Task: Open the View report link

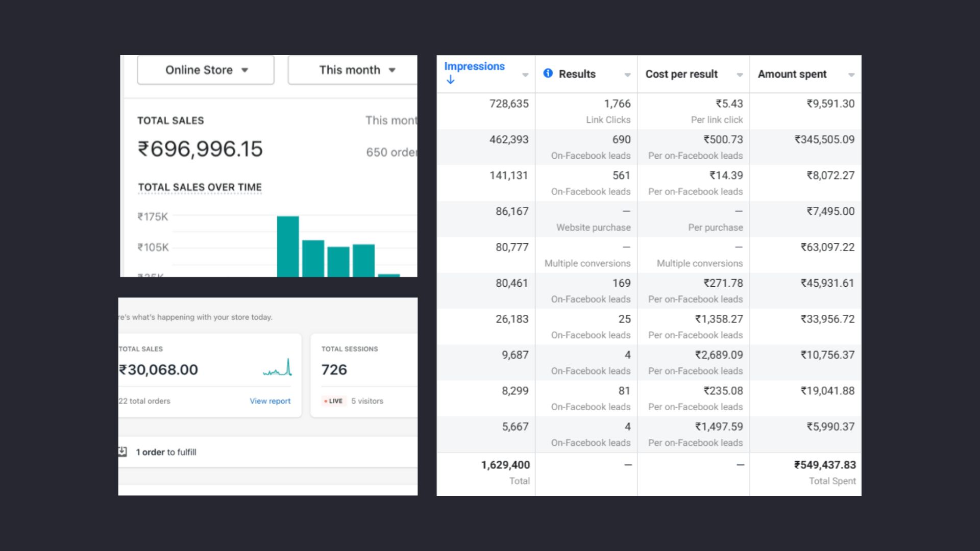Action: pos(270,401)
